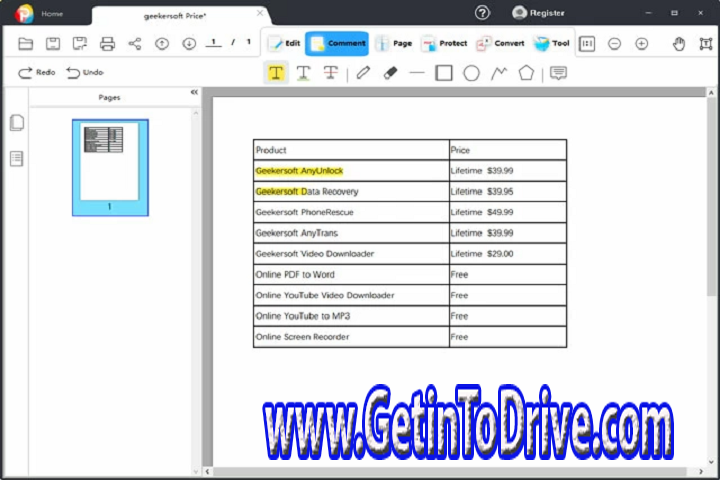Select the rectangle shape tool

tap(444, 73)
